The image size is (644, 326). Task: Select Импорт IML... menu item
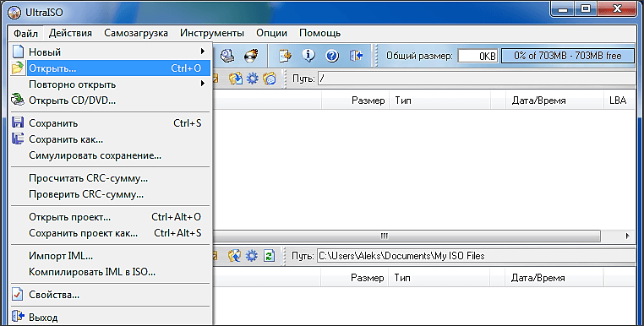tap(110, 256)
